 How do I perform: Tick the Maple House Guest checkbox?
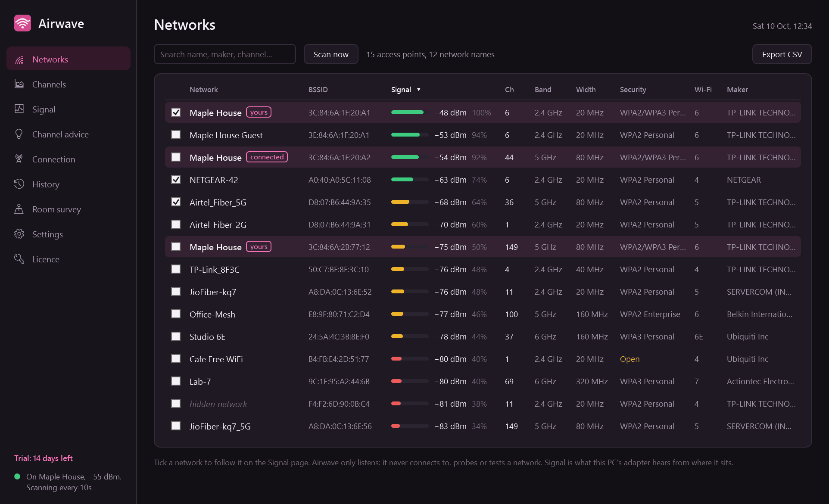176,135
